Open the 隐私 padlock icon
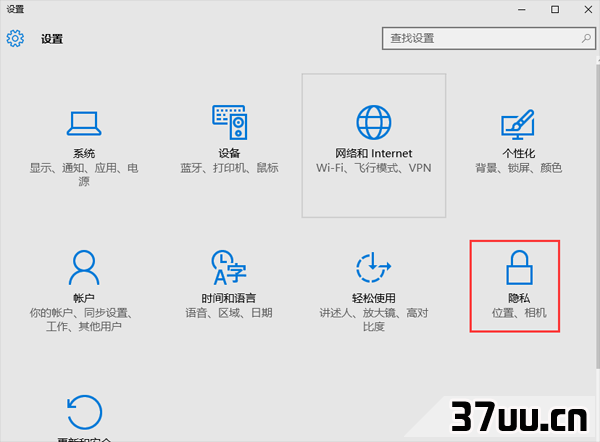This screenshot has height=442, width=600. (x=519, y=267)
